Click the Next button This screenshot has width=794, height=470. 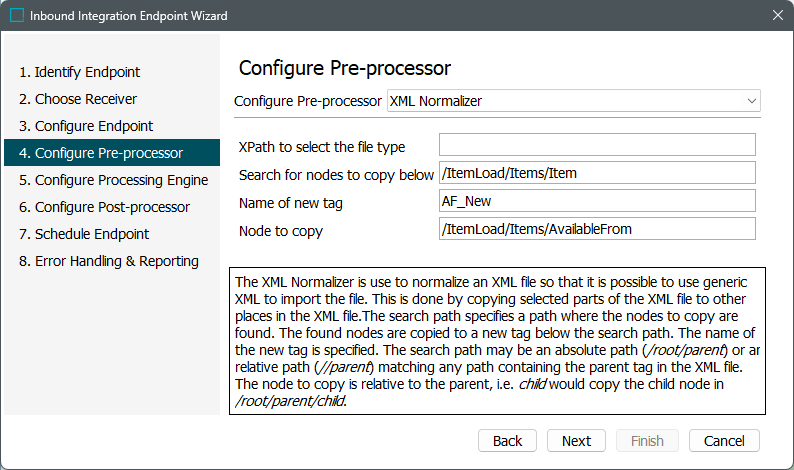click(576, 441)
